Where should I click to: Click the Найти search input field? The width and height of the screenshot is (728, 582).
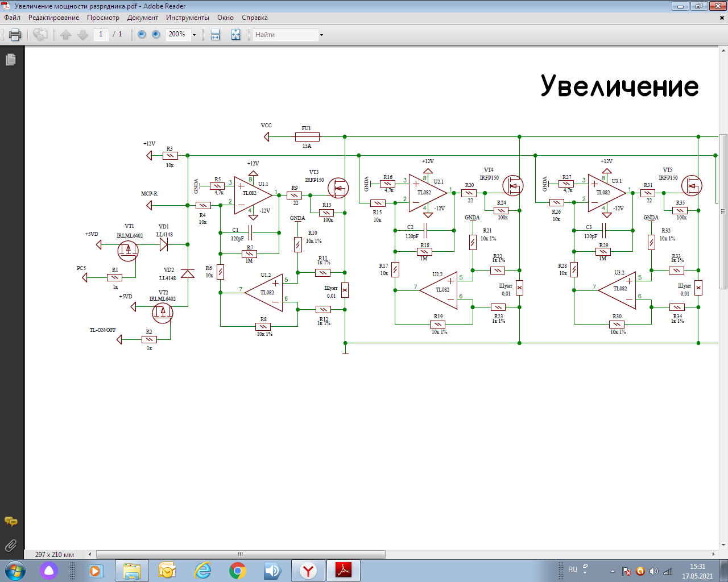284,35
